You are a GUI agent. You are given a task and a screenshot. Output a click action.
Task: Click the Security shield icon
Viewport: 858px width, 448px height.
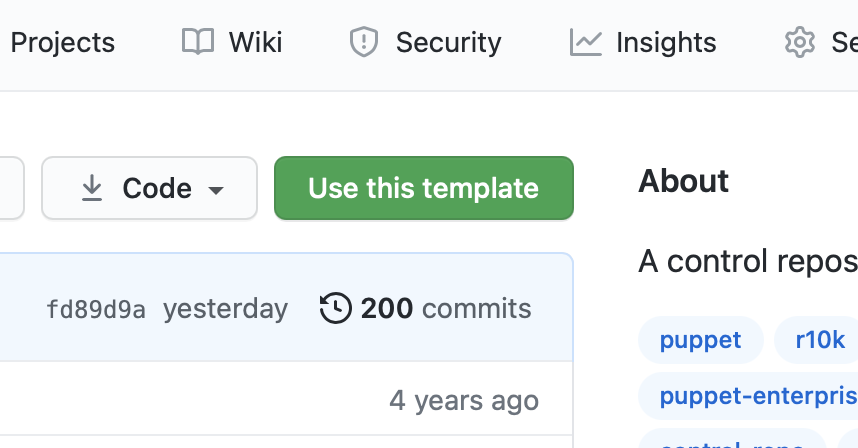tap(363, 42)
